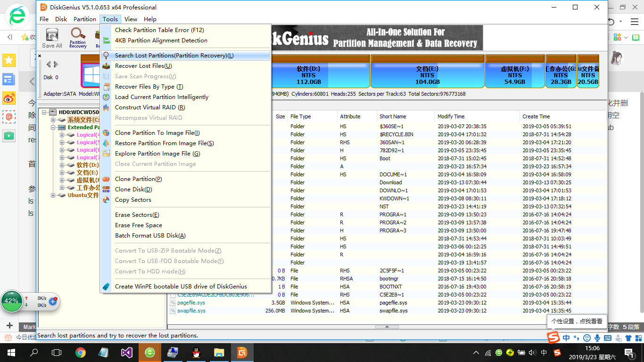Expand the 文档(E:) tree node
The height and width of the screenshot is (362, 644).
point(62,173)
